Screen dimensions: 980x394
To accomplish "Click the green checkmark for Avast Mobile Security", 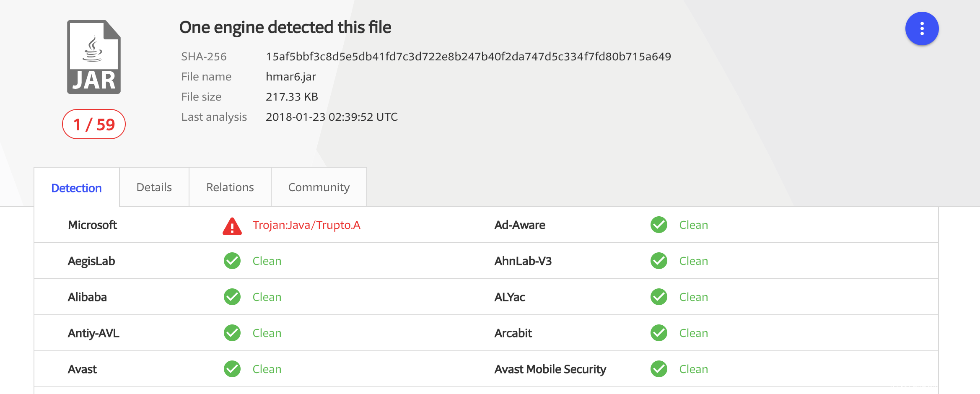I will [x=659, y=369].
